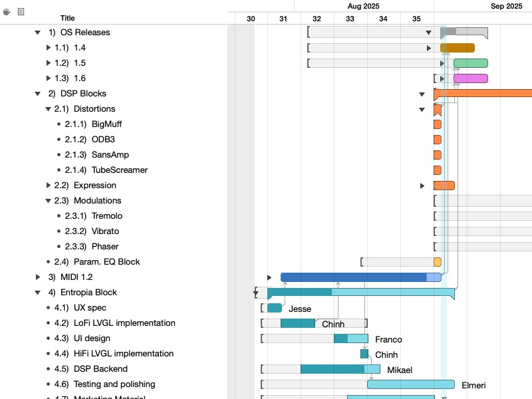Click the down arrow left of the DSP Blocks bar
Screen dimensions: 532x399
422,94
